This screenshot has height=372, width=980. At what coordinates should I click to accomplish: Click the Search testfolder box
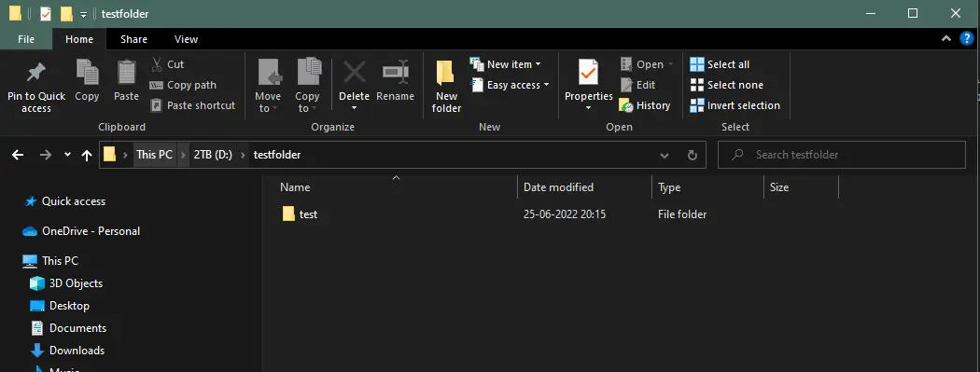coord(841,155)
